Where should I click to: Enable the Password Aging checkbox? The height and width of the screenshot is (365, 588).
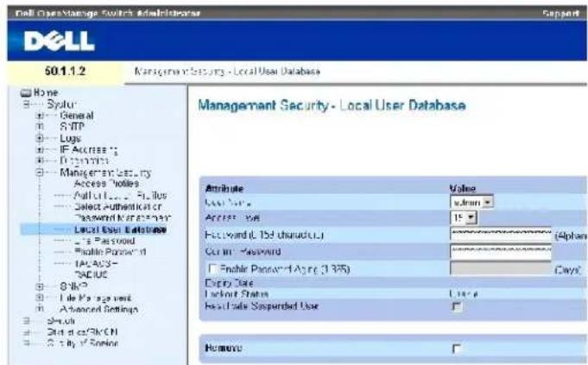(x=212, y=268)
